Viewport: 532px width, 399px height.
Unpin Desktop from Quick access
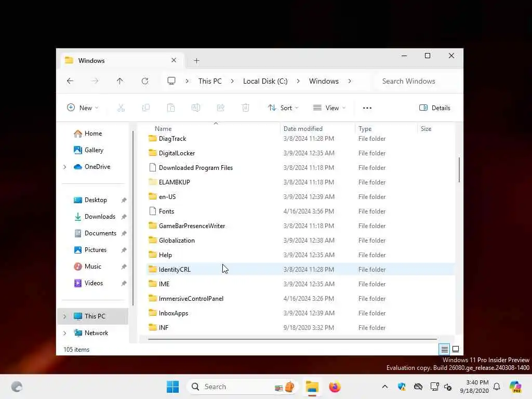click(x=124, y=200)
